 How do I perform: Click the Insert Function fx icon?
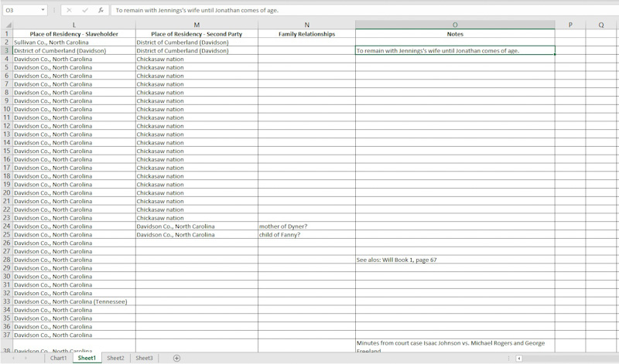click(x=101, y=11)
